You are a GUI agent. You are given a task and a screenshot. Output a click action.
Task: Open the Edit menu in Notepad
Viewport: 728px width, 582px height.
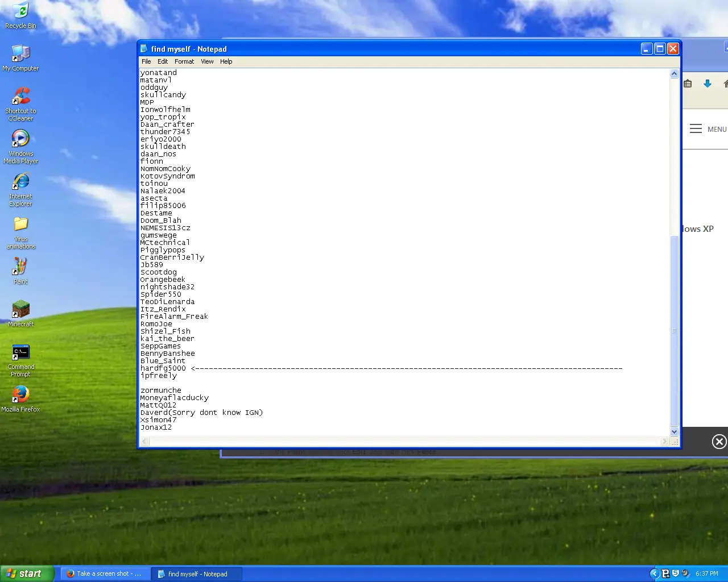(163, 61)
